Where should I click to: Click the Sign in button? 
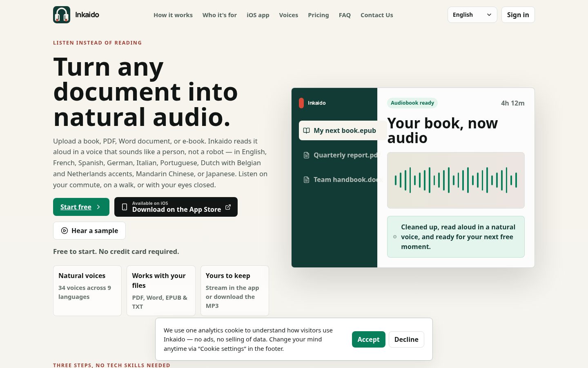pos(518,15)
